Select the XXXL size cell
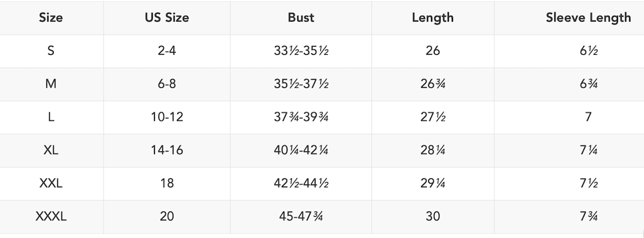 (x=51, y=216)
